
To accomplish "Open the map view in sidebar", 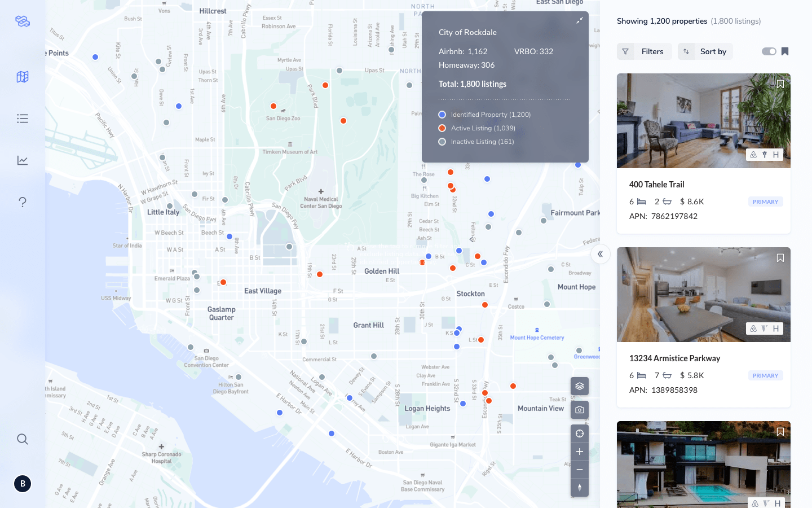I will pos(23,77).
